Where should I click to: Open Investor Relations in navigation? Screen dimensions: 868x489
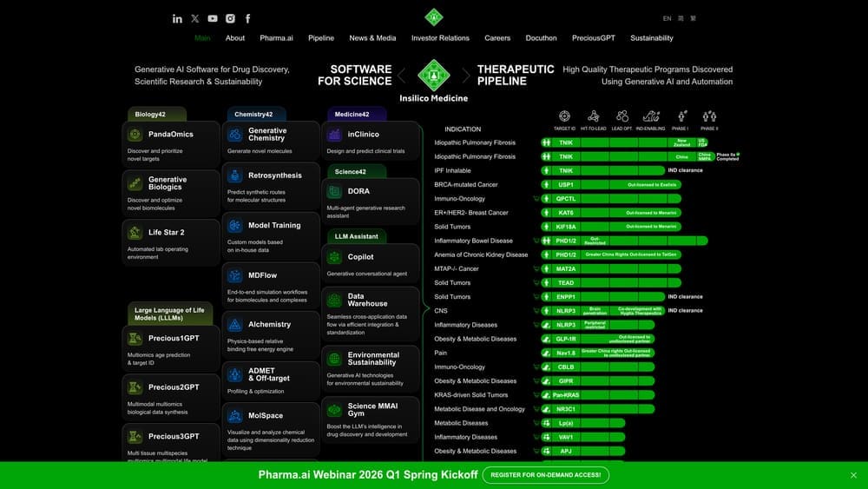point(440,38)
